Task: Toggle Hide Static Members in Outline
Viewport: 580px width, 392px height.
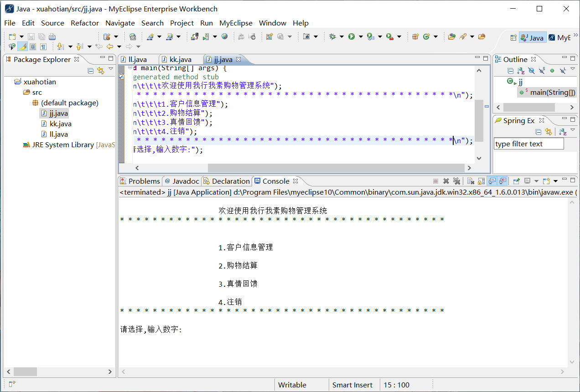Action: coord(542,71)
